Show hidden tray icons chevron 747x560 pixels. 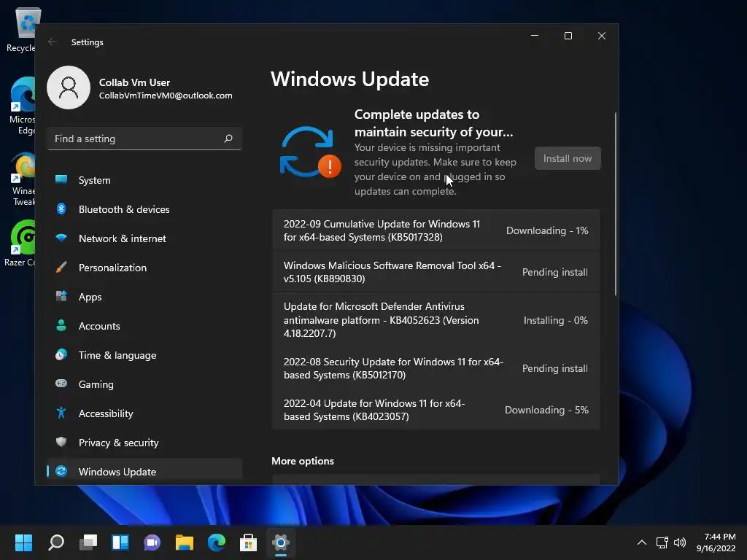coord(642,542)
